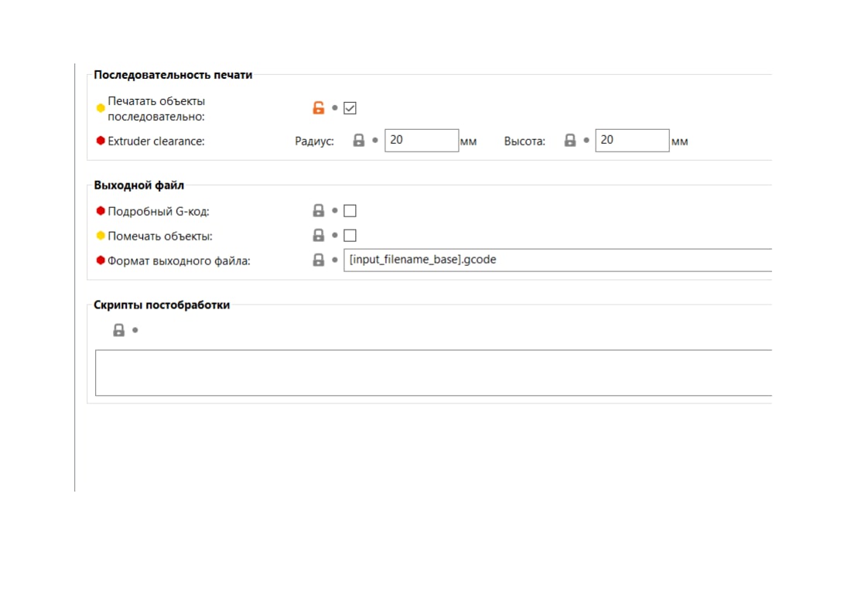Viewport: 868px width, 613px height.
Task: Click red hexagon next to Extruder clearance
Action: pyautogui.click(x=101, y=141)
